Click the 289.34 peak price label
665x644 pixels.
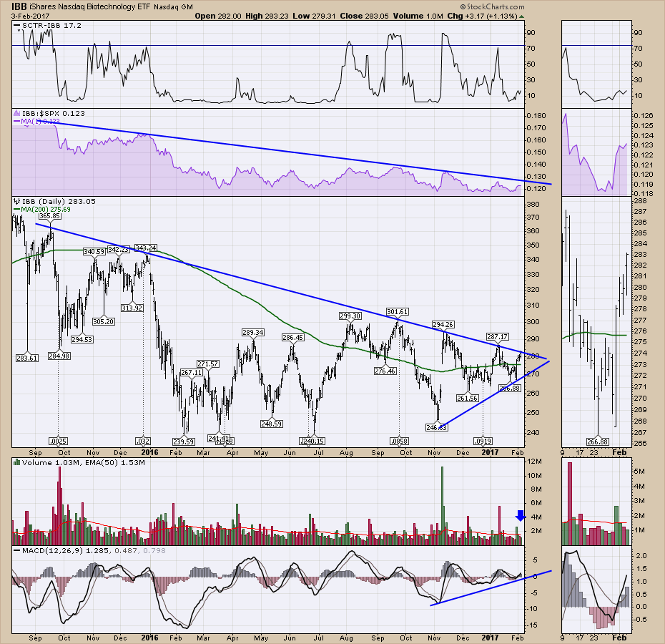253,333
